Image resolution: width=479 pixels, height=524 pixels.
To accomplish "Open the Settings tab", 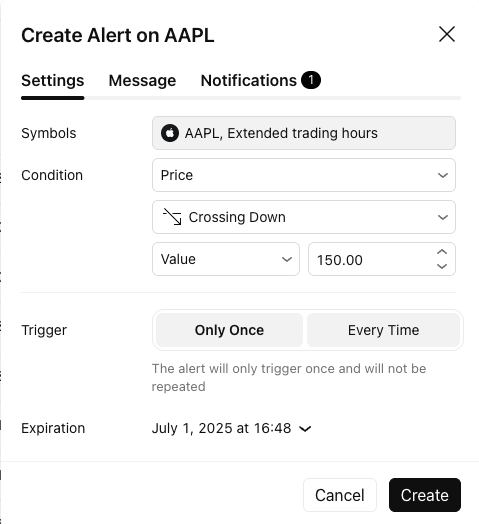I will [x=52, y=81].
